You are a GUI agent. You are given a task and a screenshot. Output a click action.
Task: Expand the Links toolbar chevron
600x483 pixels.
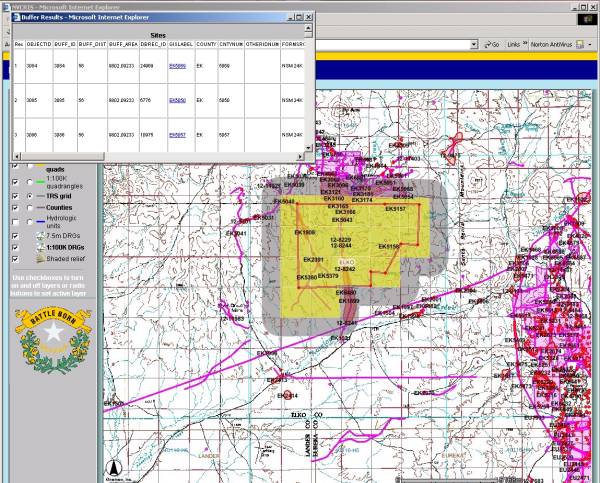[x=526, y=44]
